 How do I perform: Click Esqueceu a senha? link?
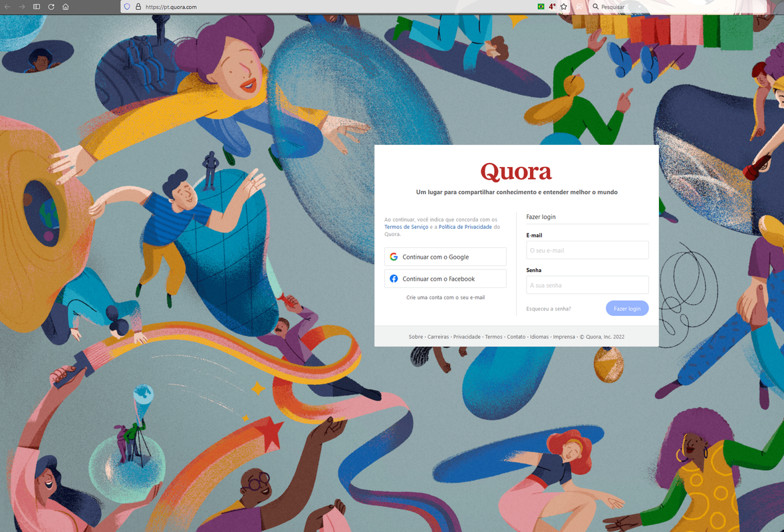tap(548, 309)
